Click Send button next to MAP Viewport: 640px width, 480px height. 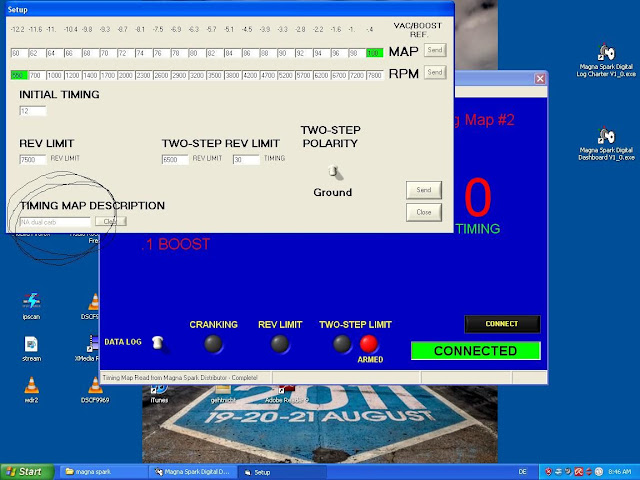435,50
